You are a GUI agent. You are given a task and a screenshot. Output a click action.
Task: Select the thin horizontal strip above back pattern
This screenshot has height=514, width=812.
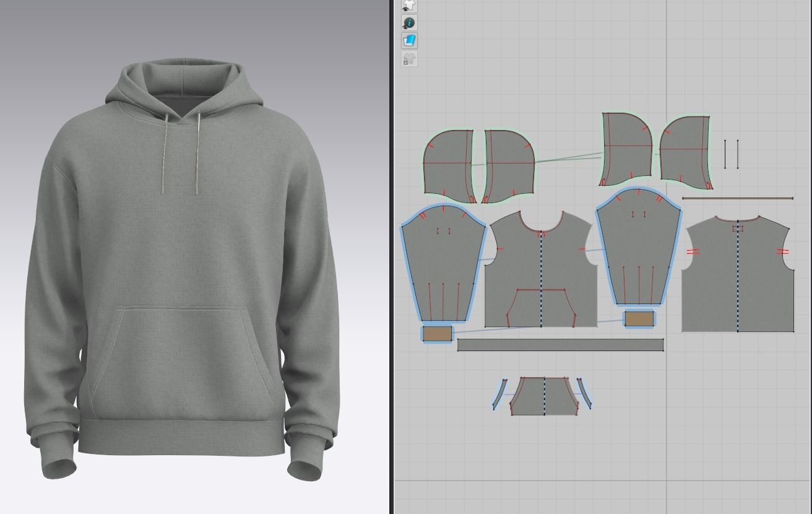(738, 199)
